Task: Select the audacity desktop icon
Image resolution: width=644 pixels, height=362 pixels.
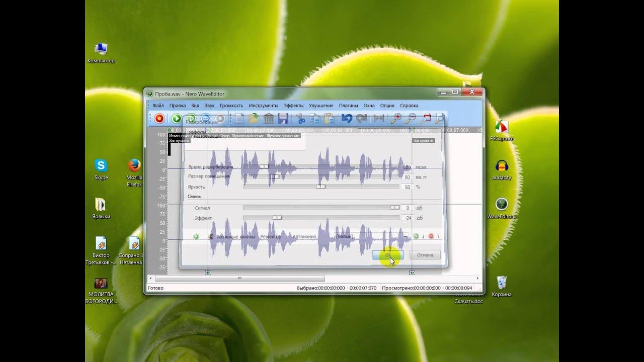Action: (502, 170)
